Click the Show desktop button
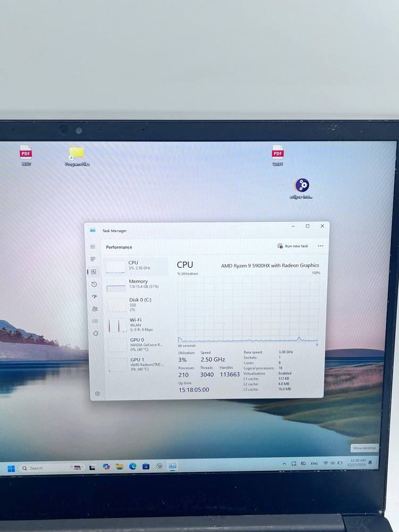Image resolution: width=399 pixels, height=532 pixels. click(x=364, y=448)
